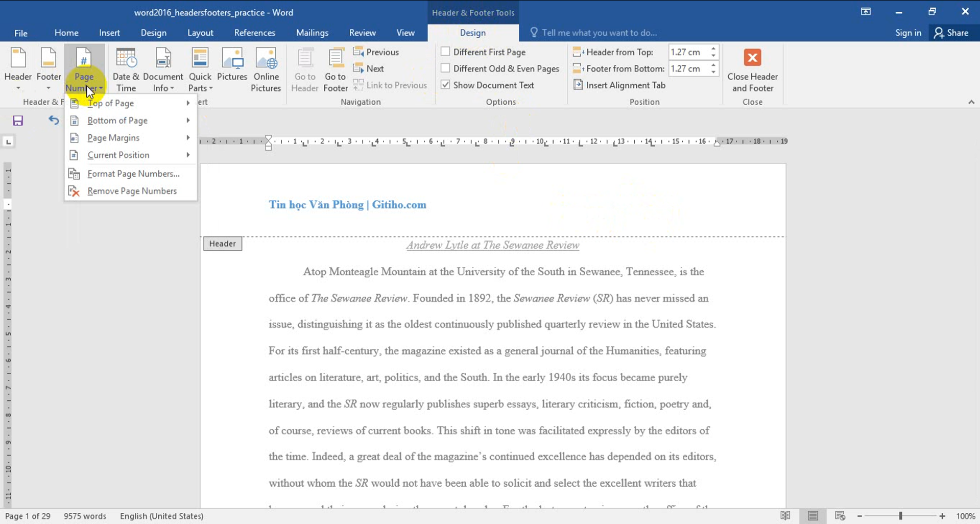
Task: Save document via quick access icon
Action: point(18,121)
